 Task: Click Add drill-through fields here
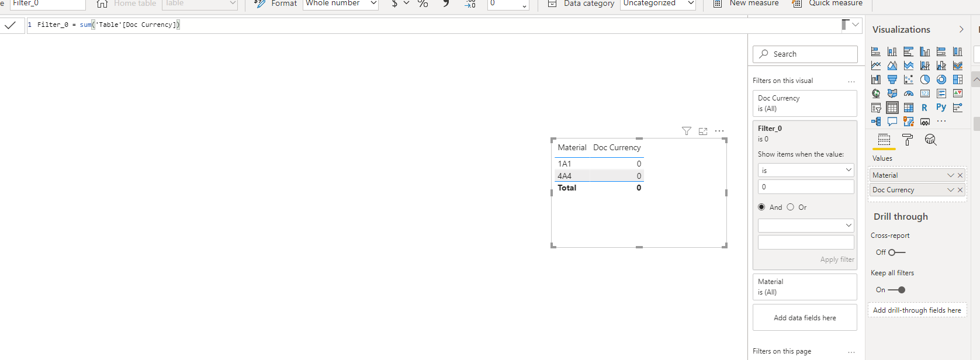(x=917, y=310)
